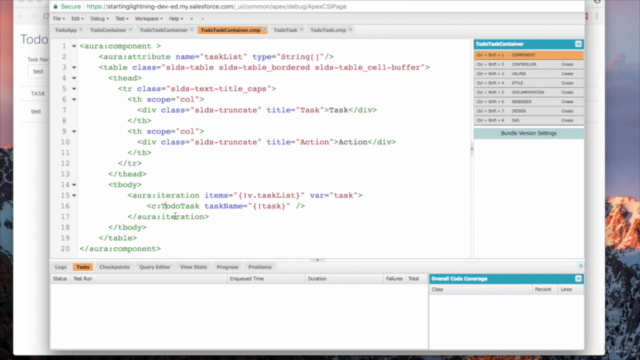Image resolution: width=640 pixels, height=360 pixels.
Task: Fold the tbody block at line 14
Action: click(x=74, y=184)
